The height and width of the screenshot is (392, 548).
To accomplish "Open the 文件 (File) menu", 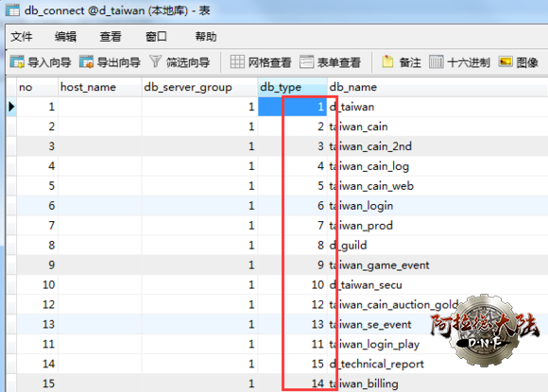I will pos(22,36).
